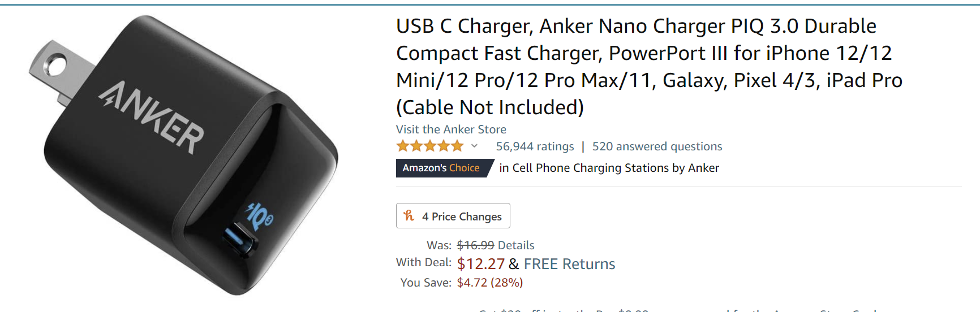Click the $4.72 (28%) savings amount
This screenshot has height=312, width=980.
[490, 283]
